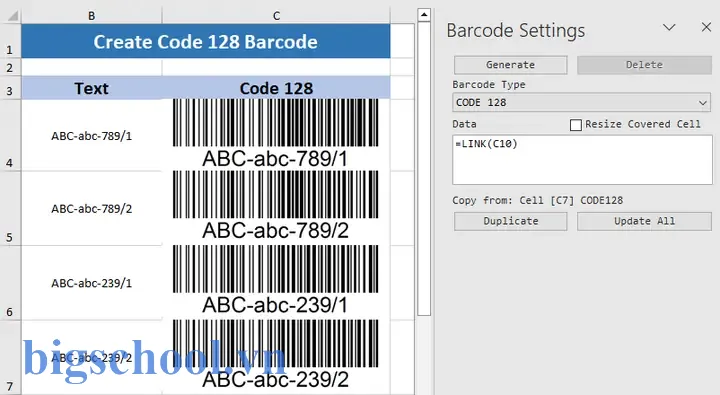Image resolution: width=720 pixels, height=395 pixels.
Task: Select the ABC-abc-789/2 barcode image
Action: [276, 206]
